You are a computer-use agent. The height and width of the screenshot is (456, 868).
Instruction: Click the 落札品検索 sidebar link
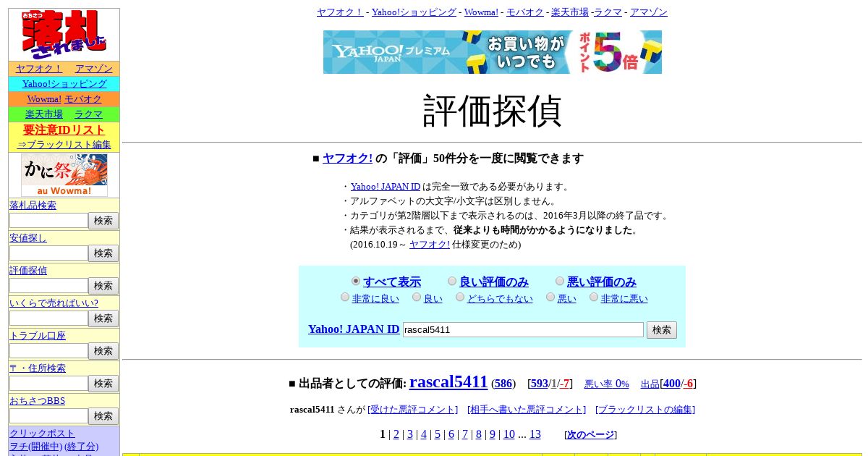pos(33,206)
